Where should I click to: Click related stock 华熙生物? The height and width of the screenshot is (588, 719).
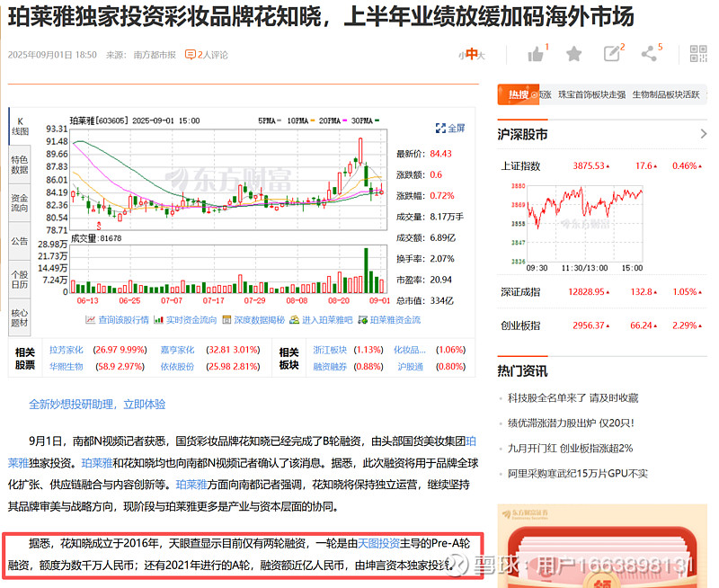(67, 367)
